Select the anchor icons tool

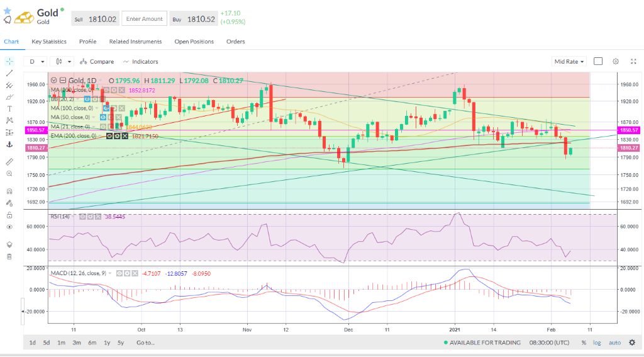pyautogui.click(x=9, y=144)
